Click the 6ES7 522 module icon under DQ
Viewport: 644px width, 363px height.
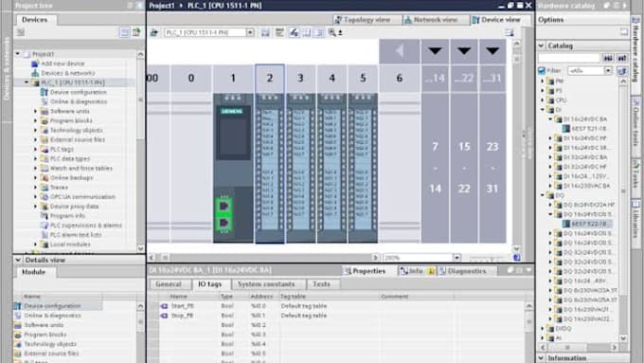pos(566,224)
